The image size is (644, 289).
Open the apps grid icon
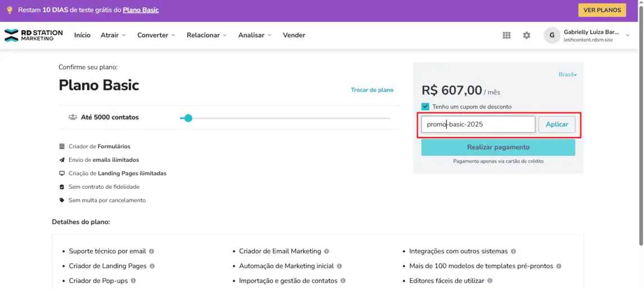pos(506,35)
